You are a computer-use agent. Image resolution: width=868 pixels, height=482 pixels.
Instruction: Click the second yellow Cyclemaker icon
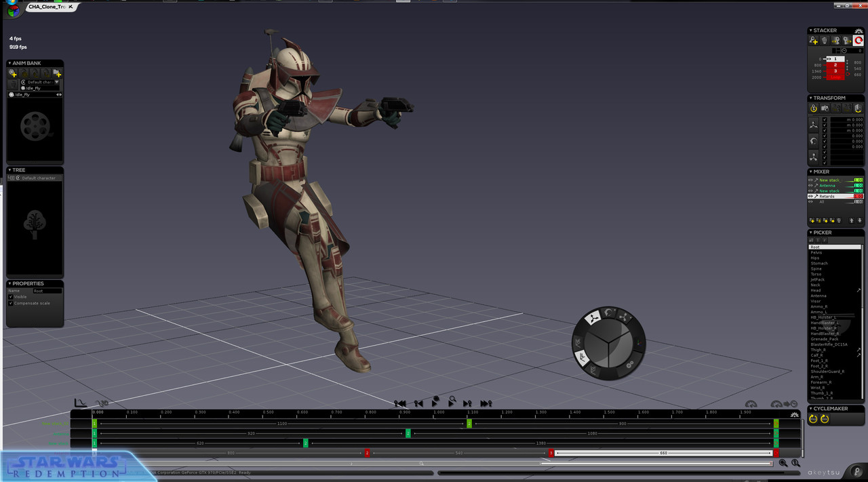tap(825, 419)
